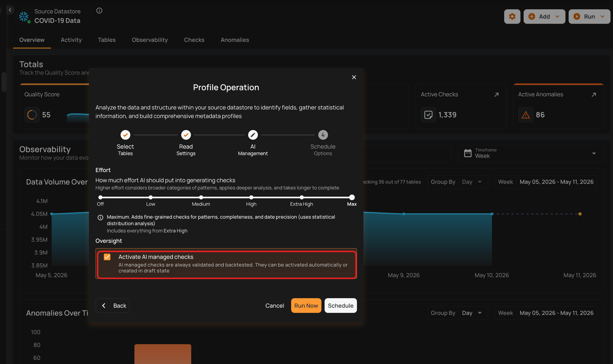The height and width of the screenshot is (364, 613).
Task: Click the COVID-19 Data title
Action: 57,21
